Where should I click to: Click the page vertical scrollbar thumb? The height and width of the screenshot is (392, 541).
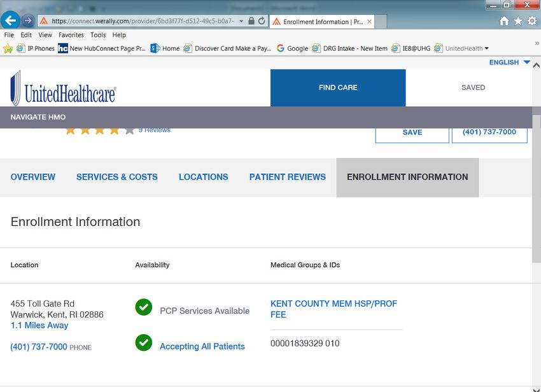click(x=536, y=188)
